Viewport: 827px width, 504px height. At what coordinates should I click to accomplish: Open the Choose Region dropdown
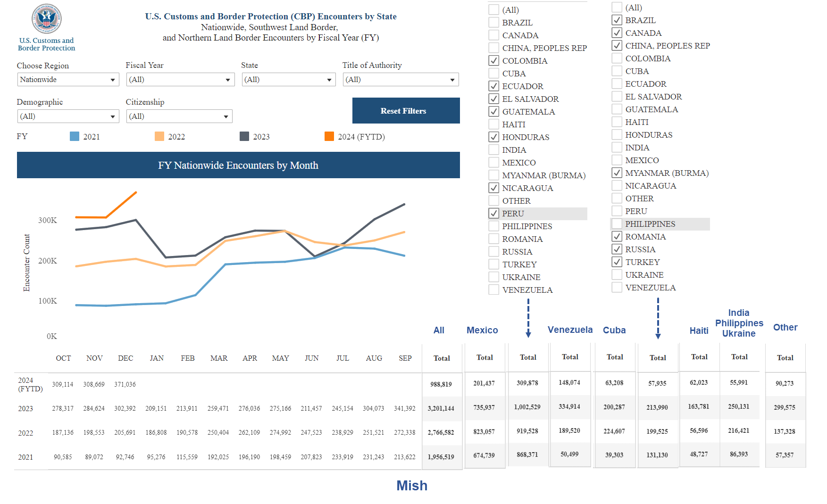point(68,79)
